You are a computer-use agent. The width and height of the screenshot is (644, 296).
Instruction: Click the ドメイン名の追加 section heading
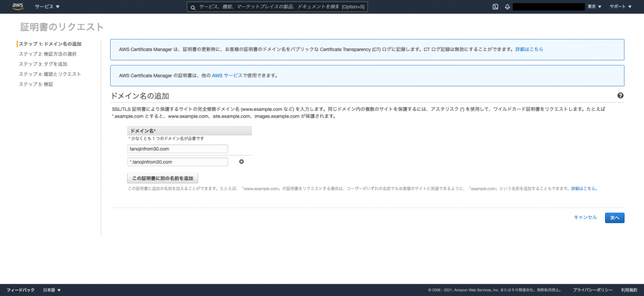click(x=140, y=96)
